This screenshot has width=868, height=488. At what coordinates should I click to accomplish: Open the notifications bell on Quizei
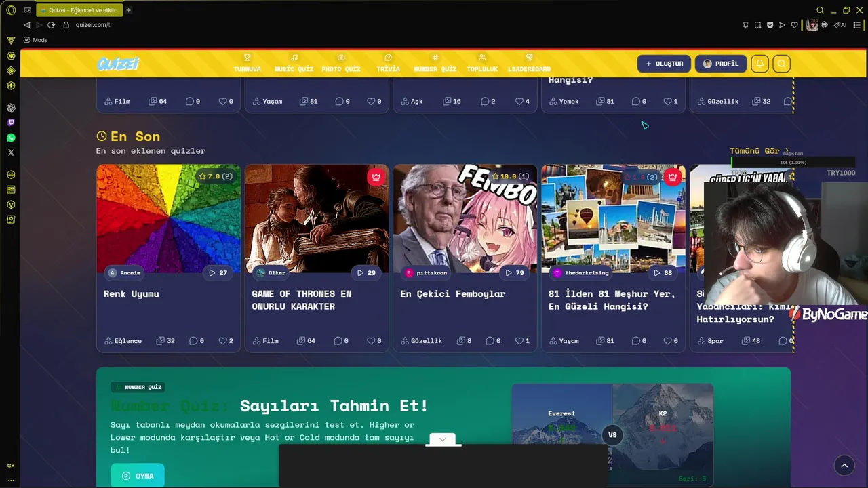[759, 64]
